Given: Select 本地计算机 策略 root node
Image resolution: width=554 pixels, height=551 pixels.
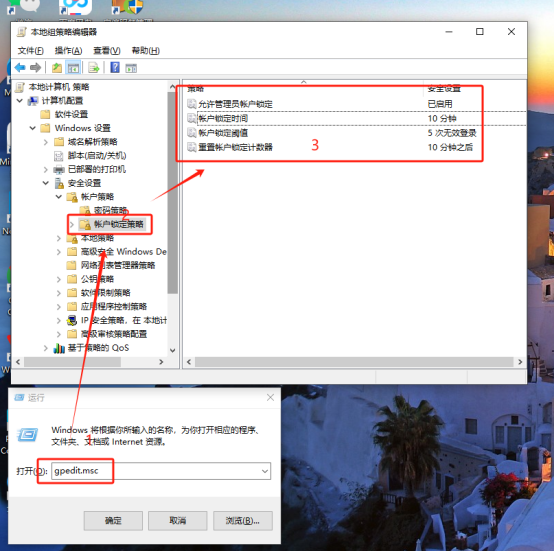Looking at the screenshot, I should click(x=59, y=87).
